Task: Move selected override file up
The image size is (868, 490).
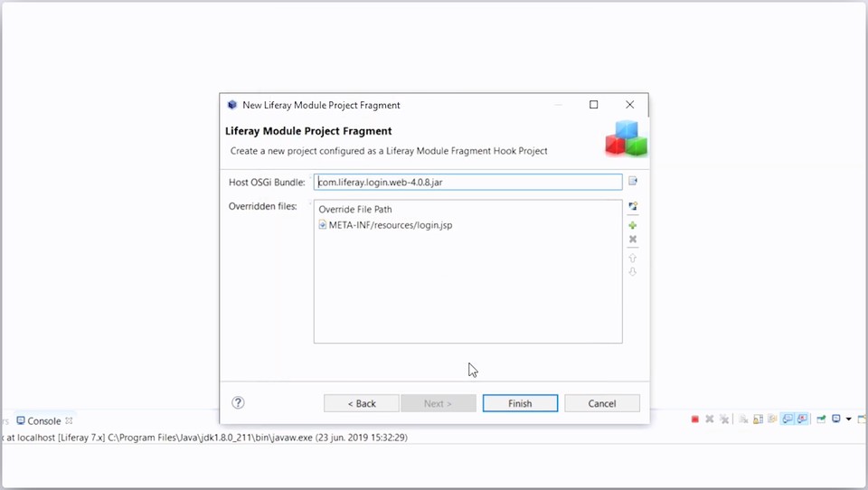Action: click(633, 258)
